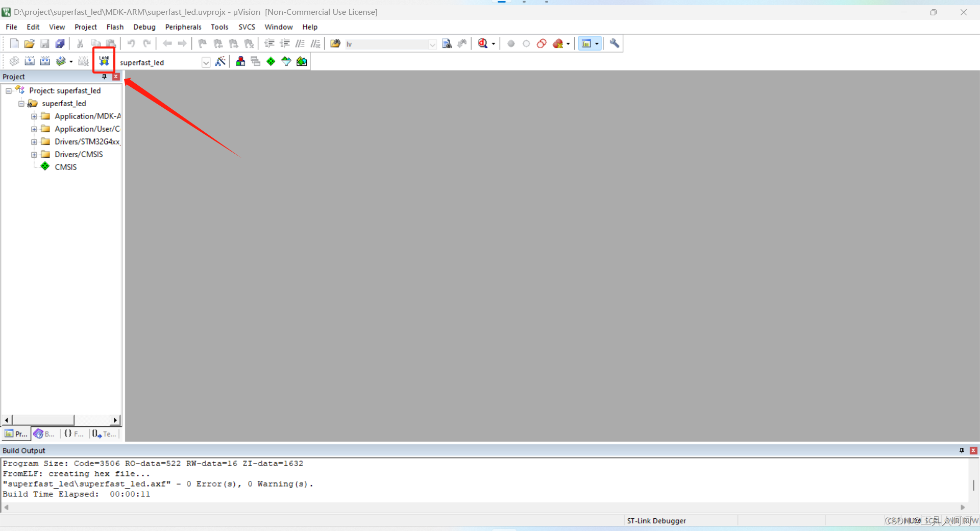Open the Configuration wrench icon

(615, 43)
